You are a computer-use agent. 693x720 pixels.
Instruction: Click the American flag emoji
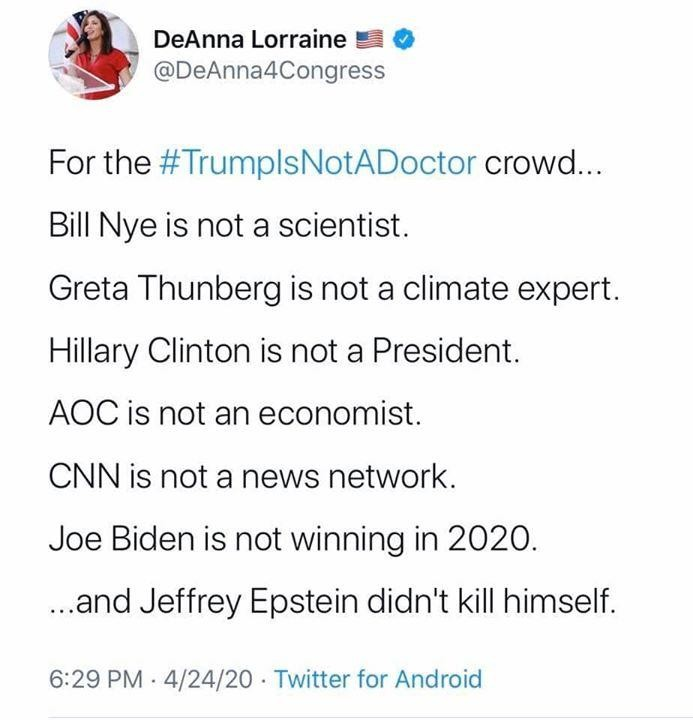[x=371, y=40]
